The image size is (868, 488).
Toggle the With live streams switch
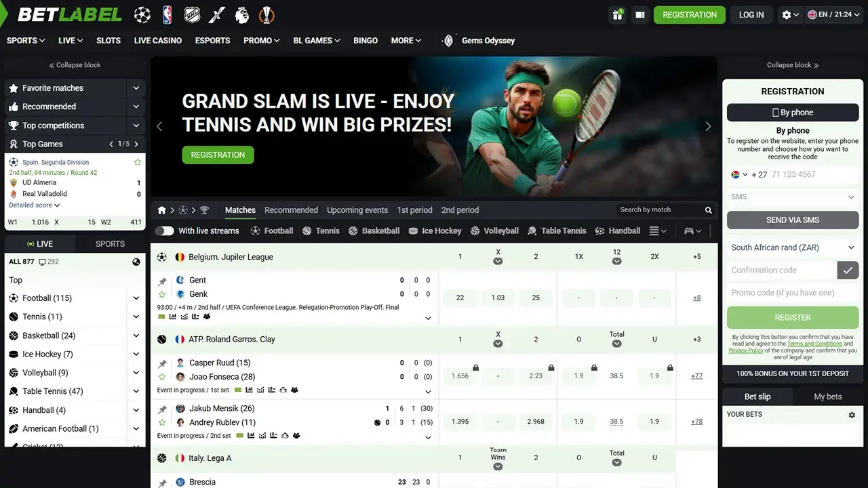click(164, 231)
